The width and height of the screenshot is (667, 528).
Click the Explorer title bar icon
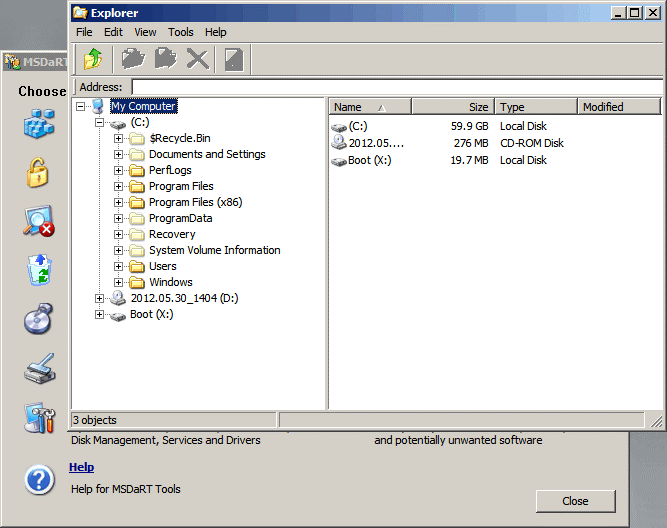80,13
